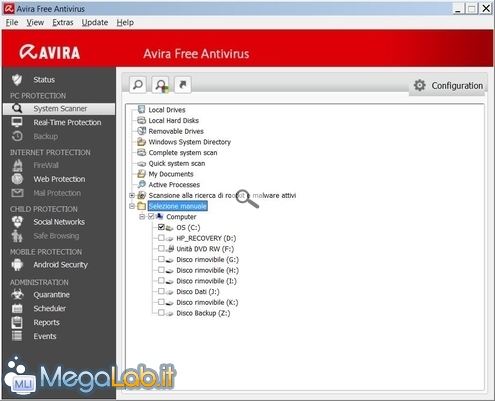Check the Unità DVD RW (F:) checkbox

pyautogui.click(x=161, y=249)
